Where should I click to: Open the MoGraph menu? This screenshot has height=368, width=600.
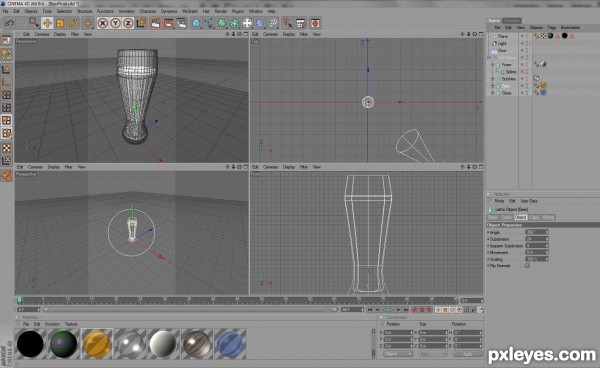(190, 11)
